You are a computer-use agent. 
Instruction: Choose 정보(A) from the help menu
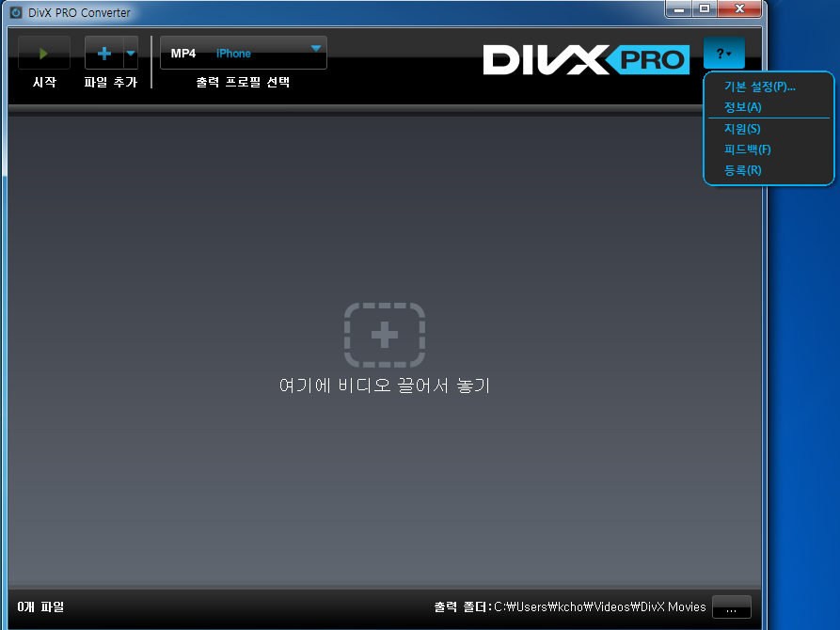pyautogui.click(x=742, y=107)
